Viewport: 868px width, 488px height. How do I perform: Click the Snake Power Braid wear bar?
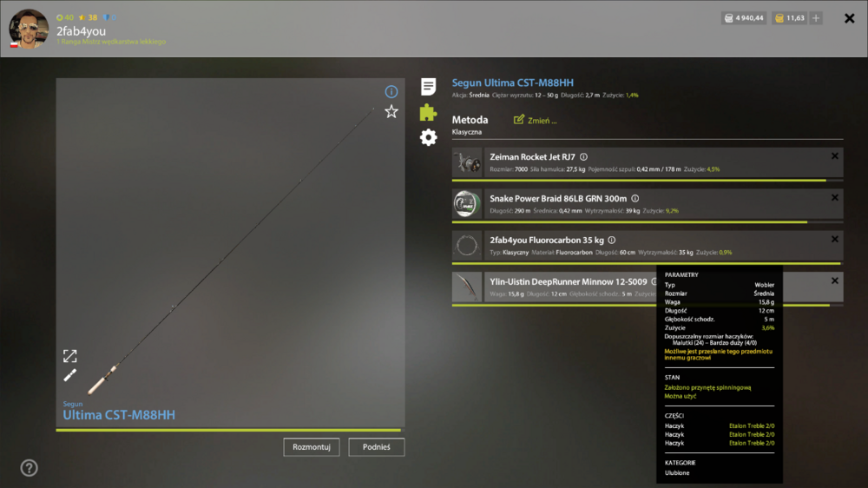pyautogui.click(x=648, y=222)
